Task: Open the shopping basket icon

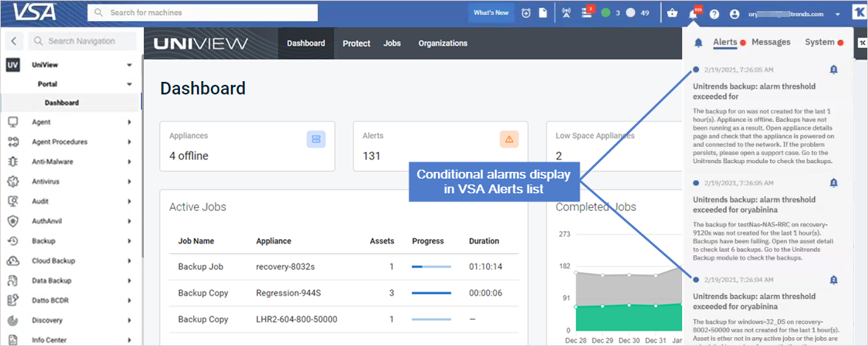Action: point(672,13)
